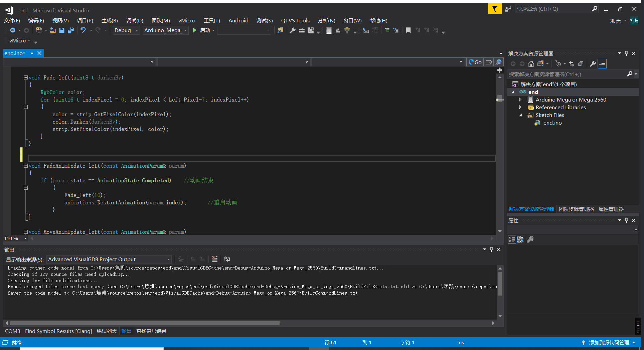This screenshot has width=644, height=350.
Task: Click the Solution Explorer search field
Action: (567, 74)
